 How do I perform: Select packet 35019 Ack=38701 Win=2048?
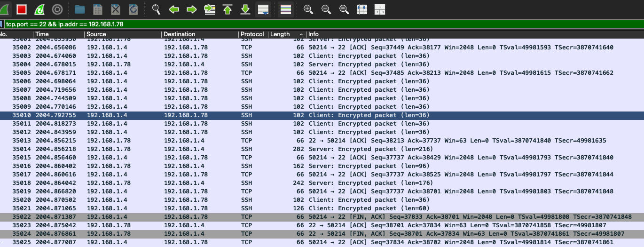(x=322, y=191)
